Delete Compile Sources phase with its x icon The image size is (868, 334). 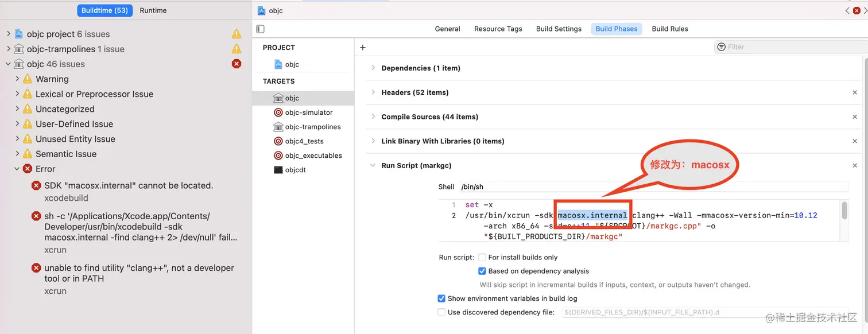[x=855, y=116]
